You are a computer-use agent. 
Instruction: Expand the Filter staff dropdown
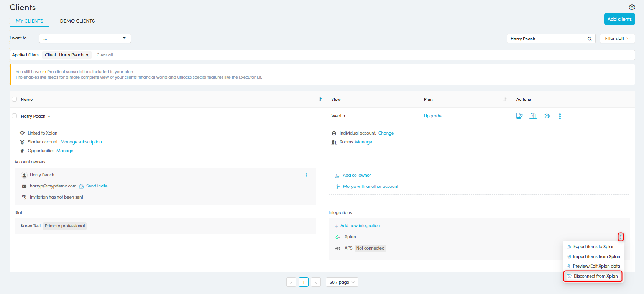pyautogui.click(x=617, y=38)
